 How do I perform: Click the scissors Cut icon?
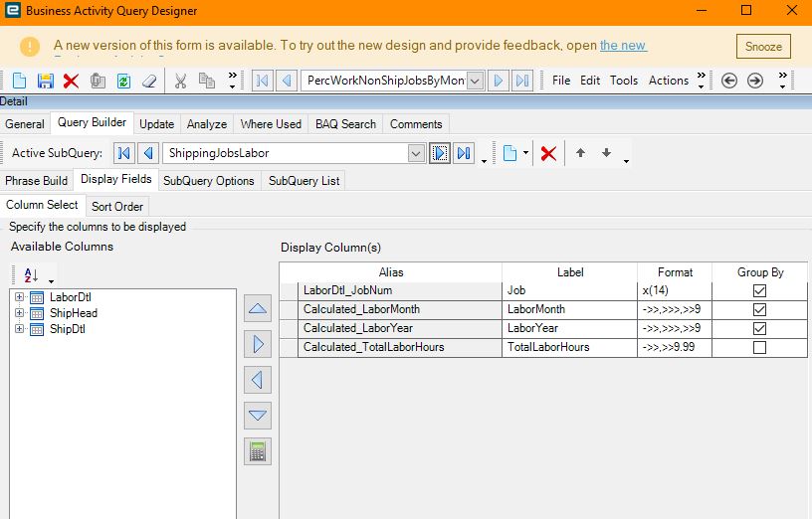pyautogui.click(x=180, y=81)
